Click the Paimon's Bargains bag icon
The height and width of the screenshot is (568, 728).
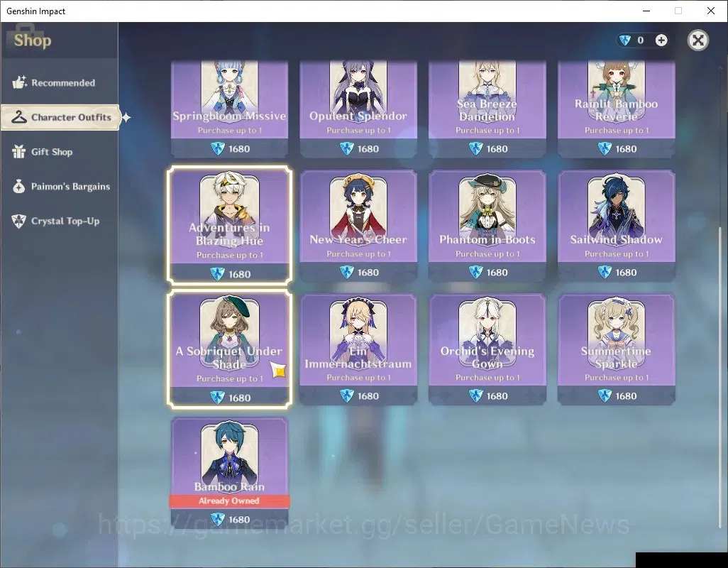pos(18,186)
